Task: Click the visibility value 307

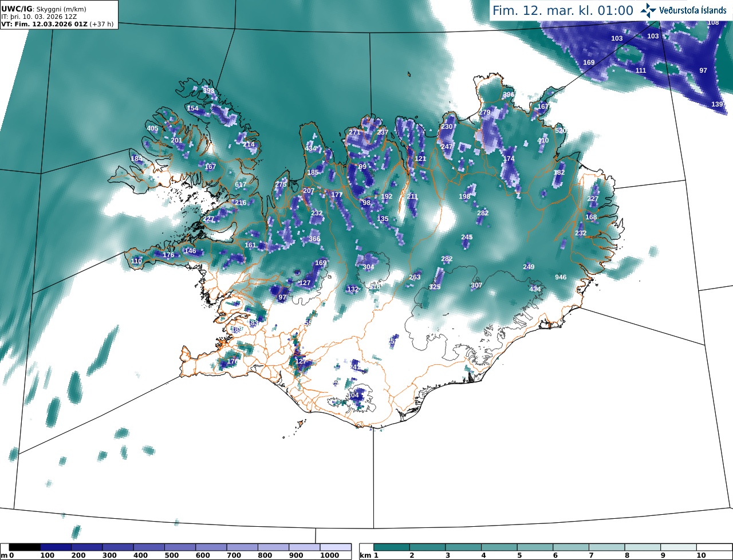Action: coord(476,285)
